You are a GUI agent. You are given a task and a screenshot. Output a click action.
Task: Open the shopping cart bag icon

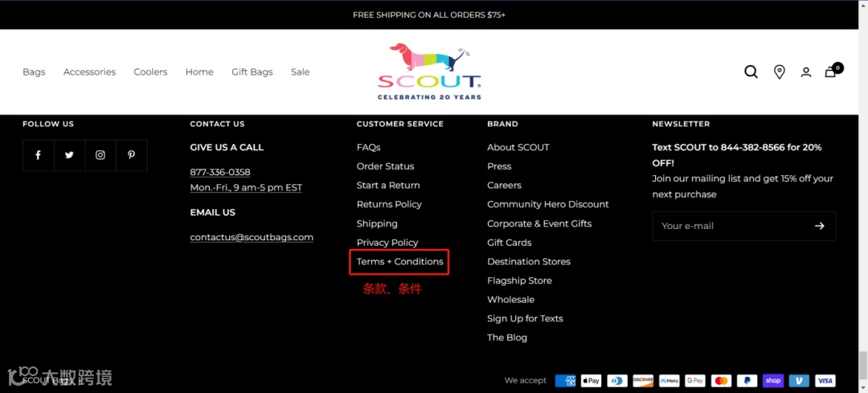[x=830, y=72]
